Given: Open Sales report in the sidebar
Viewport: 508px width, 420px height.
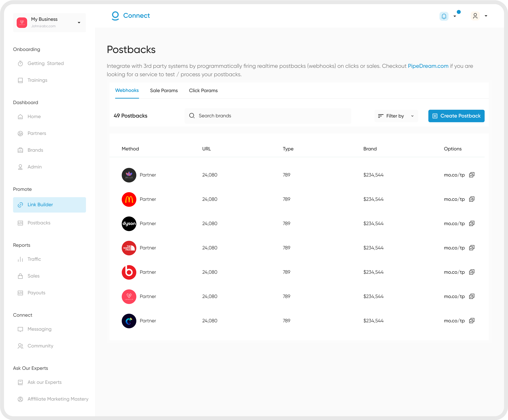Looking at the screenshot, I should pyautogui.click(x=29, y=276).
